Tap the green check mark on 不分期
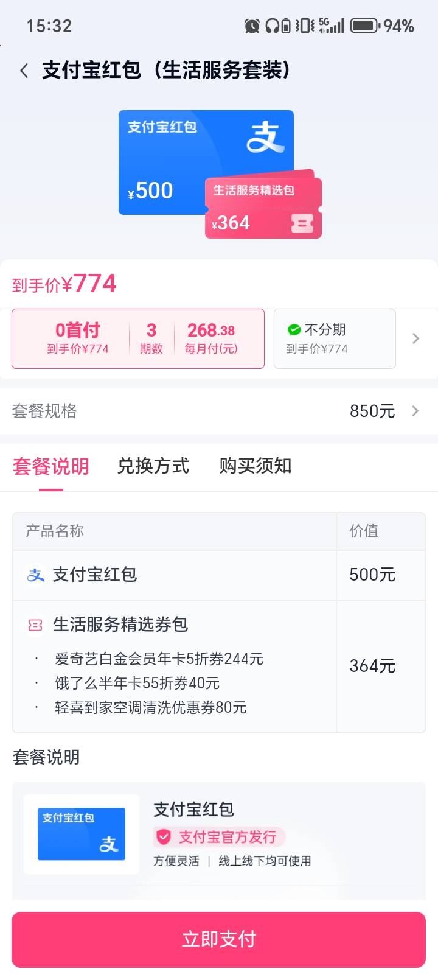Image resolution: width=438 pixels, height=980 pixels. pyautogui.click(x=294, y=329)
